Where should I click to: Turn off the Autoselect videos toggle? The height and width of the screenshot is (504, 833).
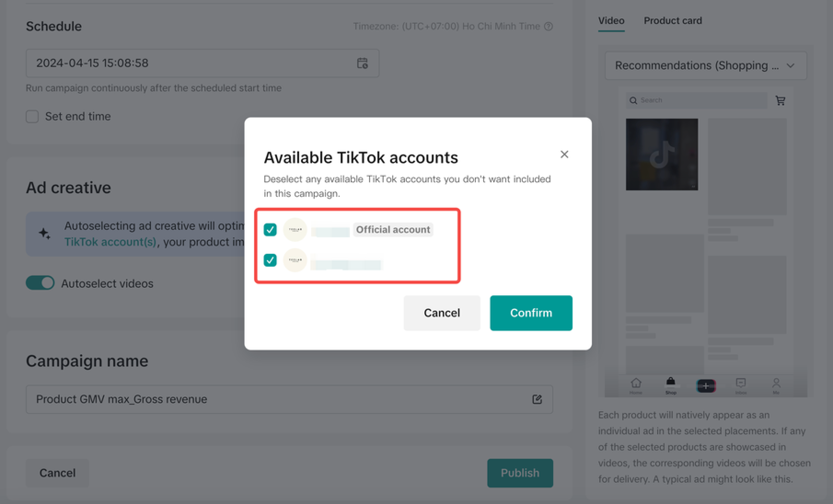point(40,283)
